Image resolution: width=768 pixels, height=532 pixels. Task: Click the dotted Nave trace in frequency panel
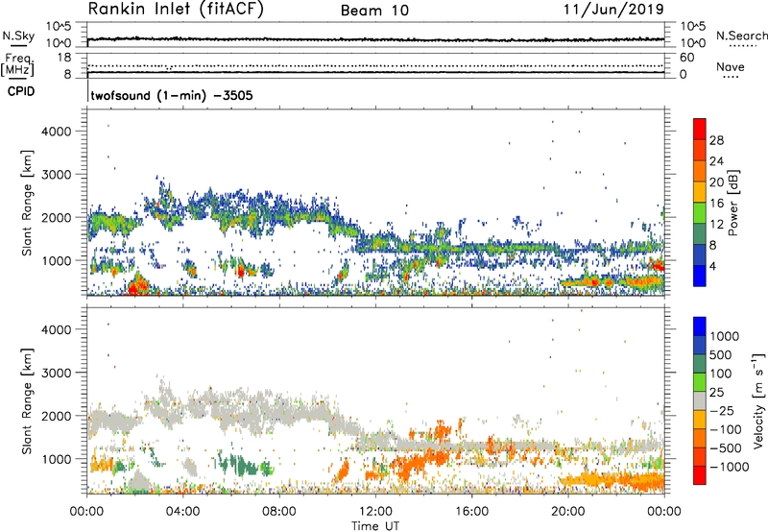(375, 65)
